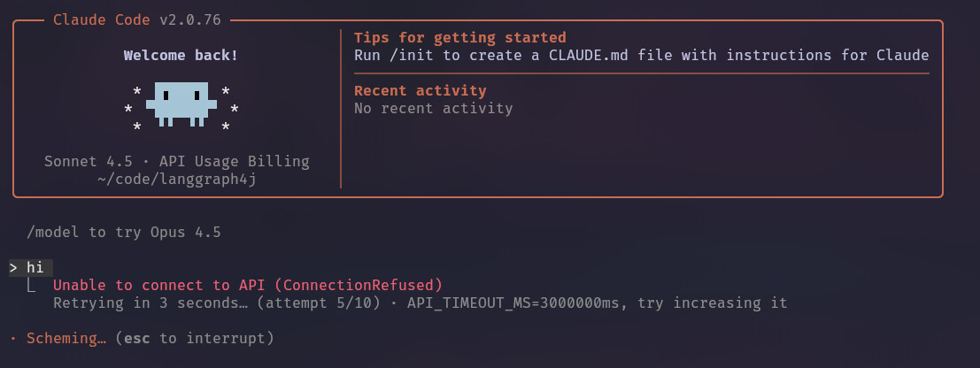
Task: Click the 'hi' prompt input line
Action: coord(31,267)
